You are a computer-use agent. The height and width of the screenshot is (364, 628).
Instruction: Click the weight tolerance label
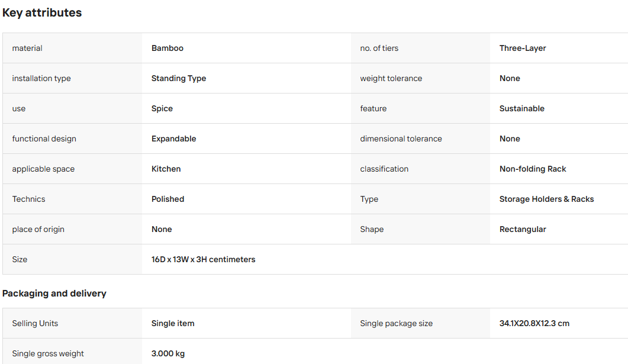tap(391, 79)
